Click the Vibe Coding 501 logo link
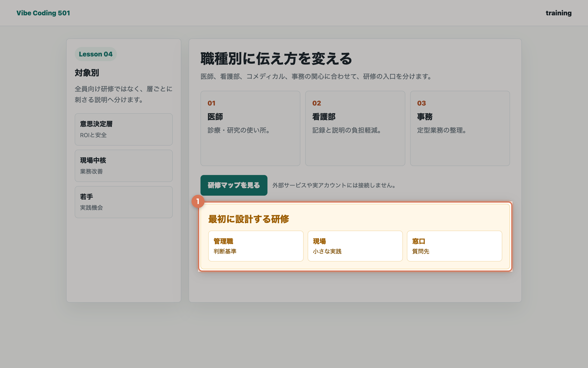The width and height of the screenshot is (588, 368). click(43, 13)
